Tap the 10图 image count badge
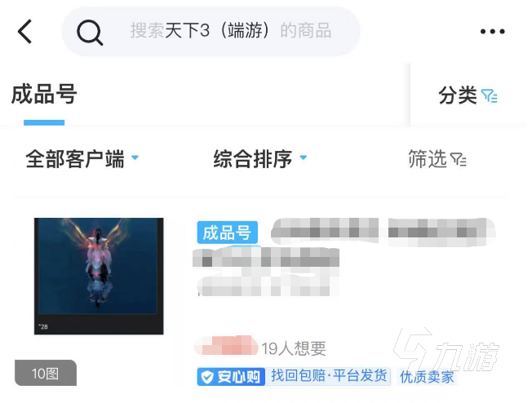 click(46, 373)
